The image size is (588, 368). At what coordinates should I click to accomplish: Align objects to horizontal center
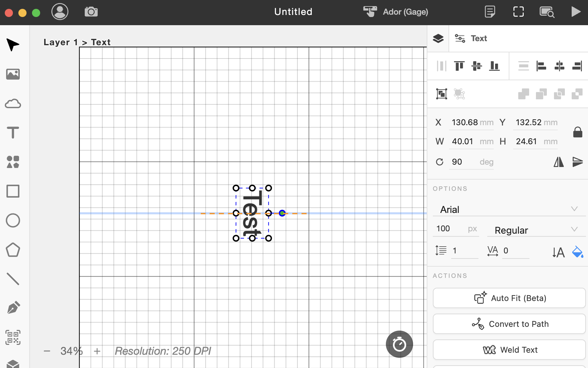coord(559,66)
